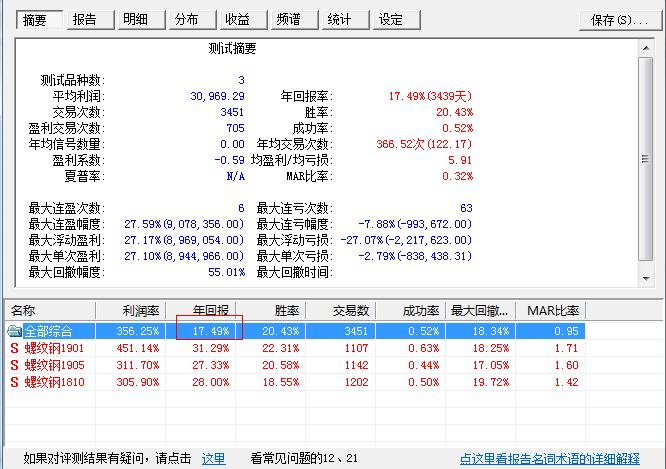Click the 30,969.29 average profit value
Image resolution: width=666 pixels, height=469 pixels.
click(217, 96)
